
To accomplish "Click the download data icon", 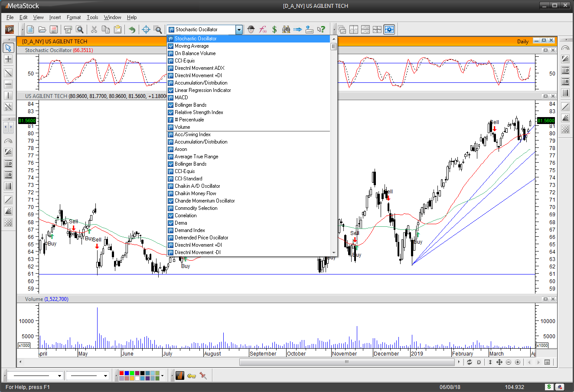I will [309, 29].
